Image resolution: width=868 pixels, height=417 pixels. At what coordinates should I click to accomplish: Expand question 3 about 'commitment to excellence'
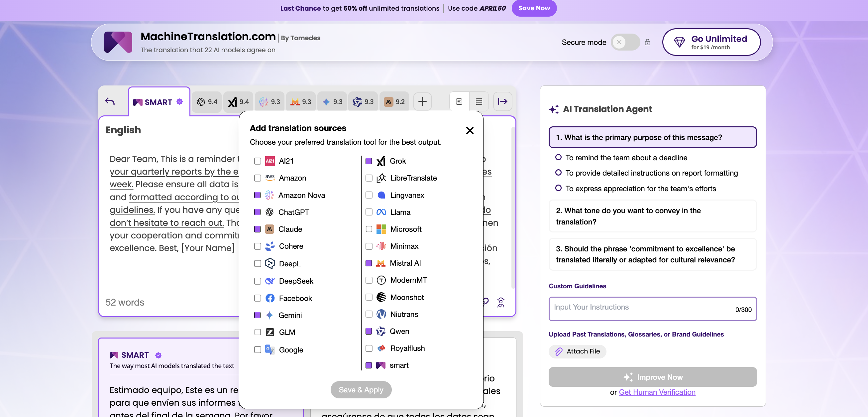(652, 254)
